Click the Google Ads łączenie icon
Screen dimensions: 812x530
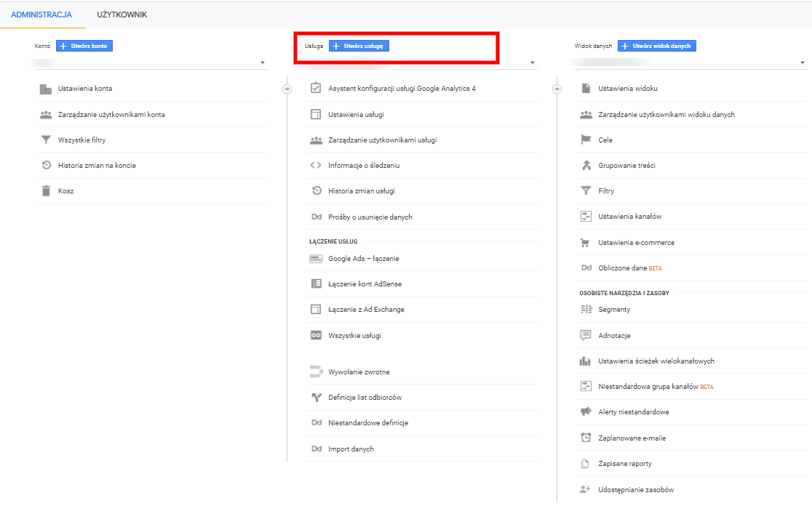(x=316, y=259)
